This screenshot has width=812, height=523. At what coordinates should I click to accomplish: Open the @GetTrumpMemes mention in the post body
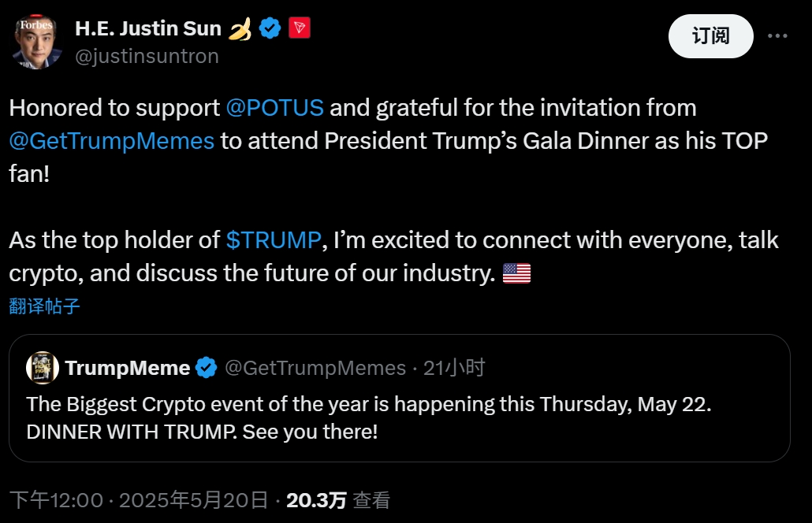pos(112,141)
